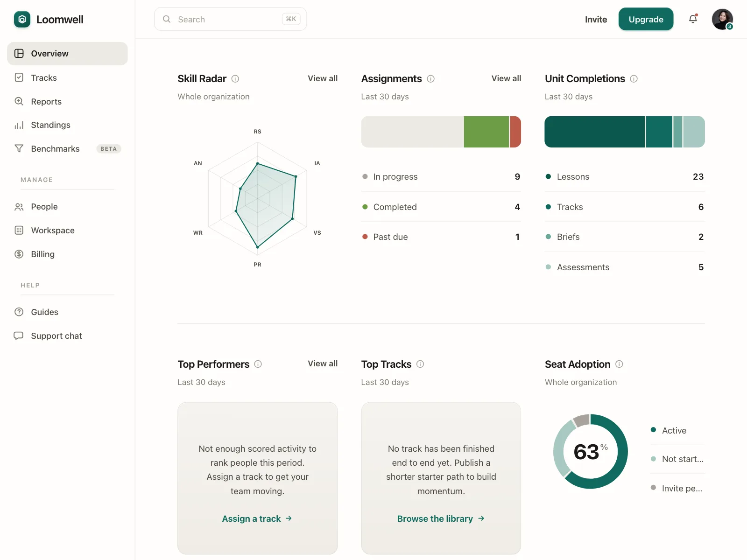Open the People management page
Image resolution: width=747 pixels, height=560 pixels.
67,207
